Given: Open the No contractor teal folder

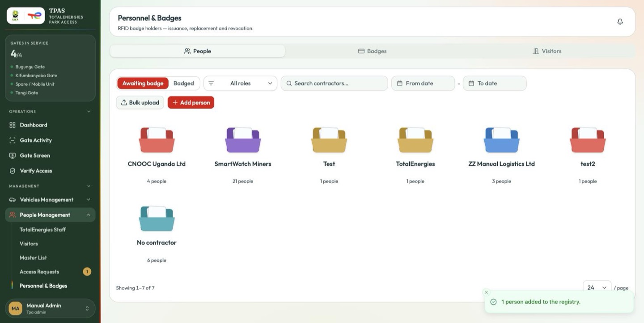Looking at the screenshot, I should [x=157, y=218].
